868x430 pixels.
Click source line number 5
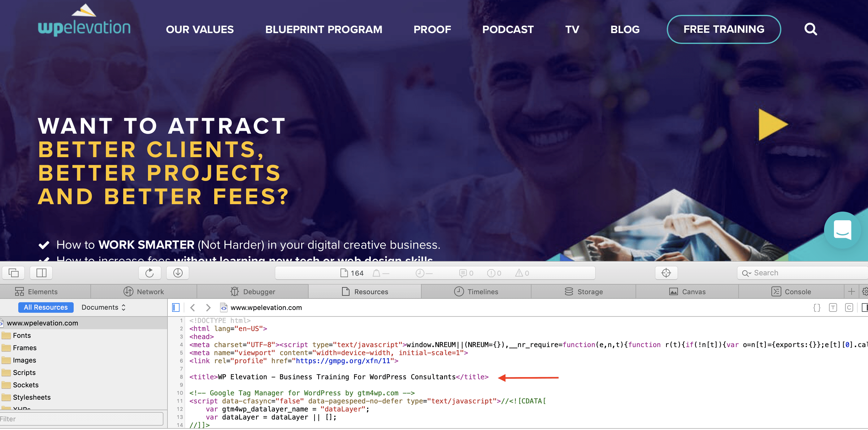(181, 353)
